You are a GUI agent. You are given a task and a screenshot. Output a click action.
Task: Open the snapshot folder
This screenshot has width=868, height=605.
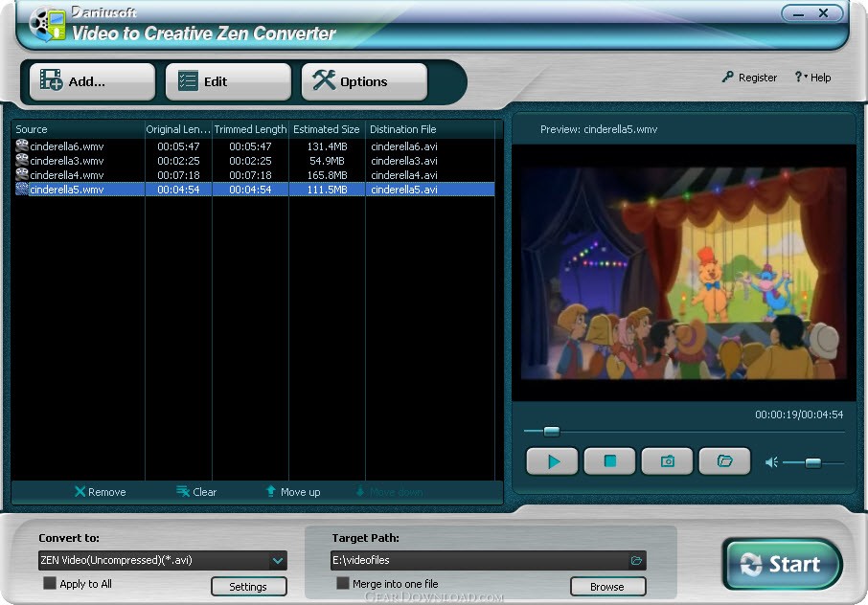tap(725, 461)
